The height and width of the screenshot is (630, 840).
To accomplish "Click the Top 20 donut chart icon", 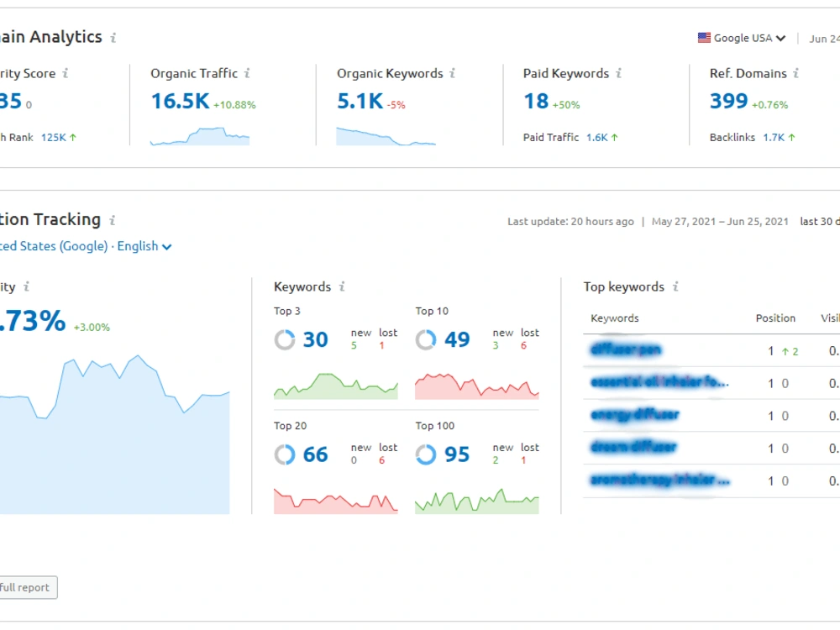I will [285, 454].
